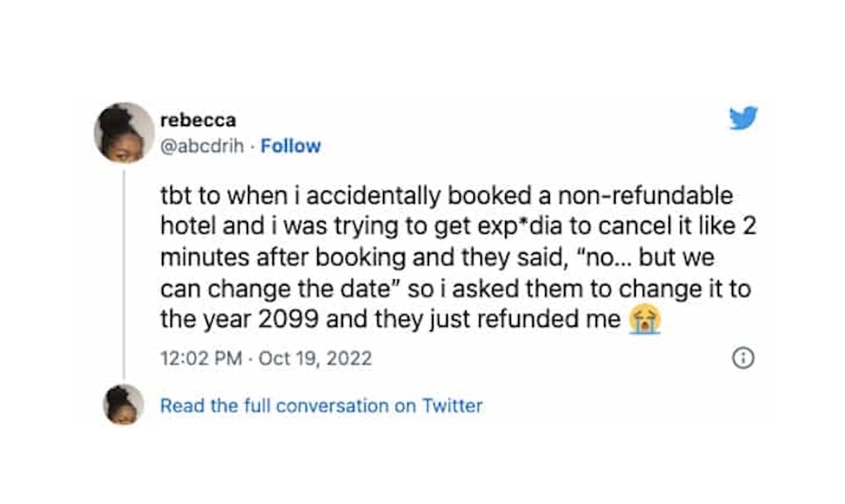Viewport: 845px width, 504px height.
Task: Open the display name rebecca
Action: (198, 120)
